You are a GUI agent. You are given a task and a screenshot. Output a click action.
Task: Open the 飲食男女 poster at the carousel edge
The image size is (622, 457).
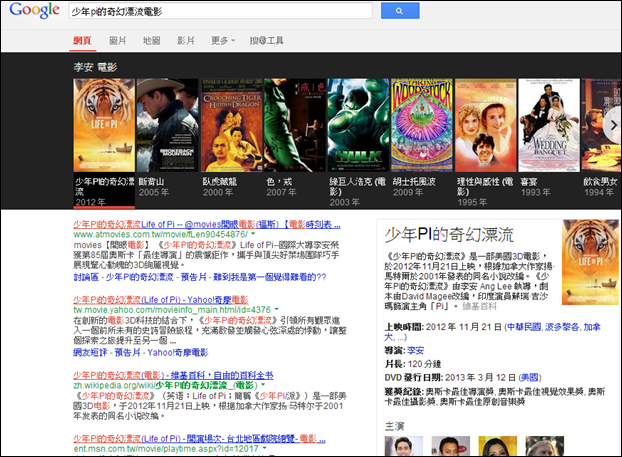tap(601, 125)
